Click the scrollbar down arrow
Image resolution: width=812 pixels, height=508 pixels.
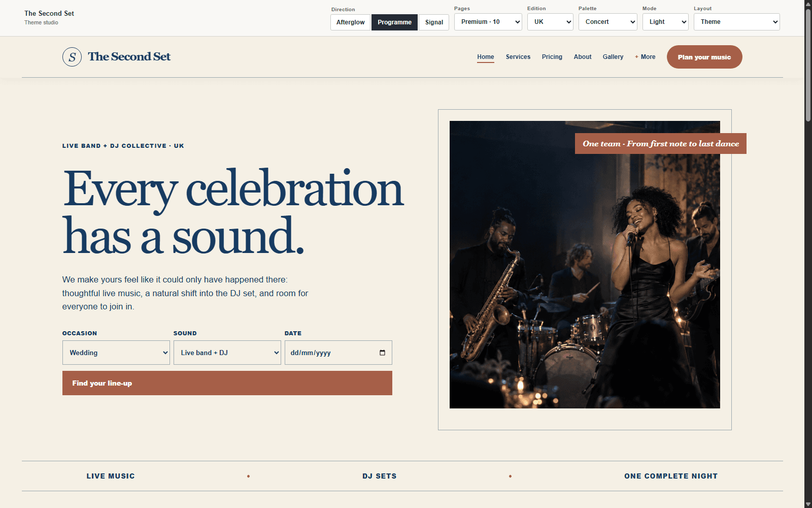tap(808, 504)
